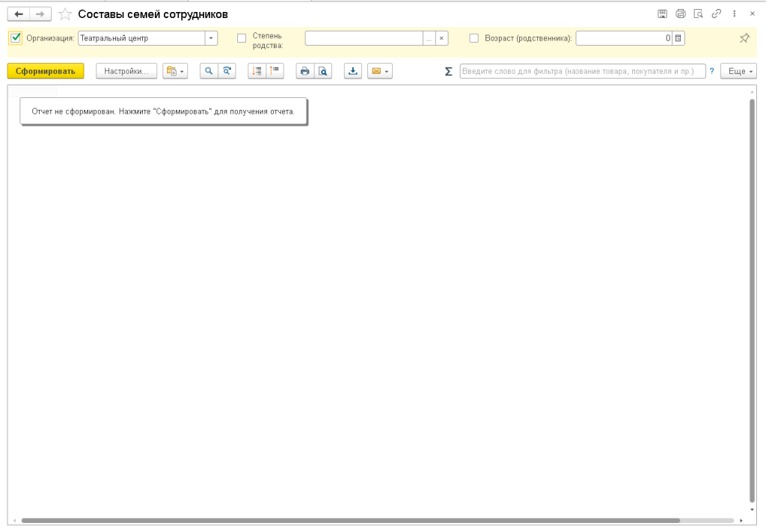Screen dimensions: 766x532
Task: Click the save report to file icon
Action: pos(352,71)
